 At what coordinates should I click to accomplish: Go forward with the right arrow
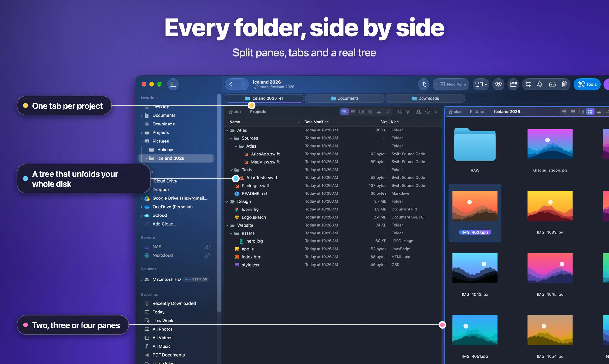[x=243, y=84]
